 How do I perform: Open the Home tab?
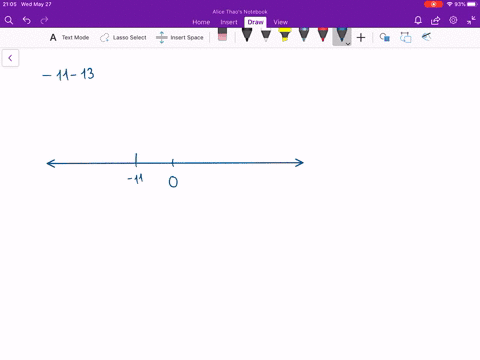click(201, 22)
